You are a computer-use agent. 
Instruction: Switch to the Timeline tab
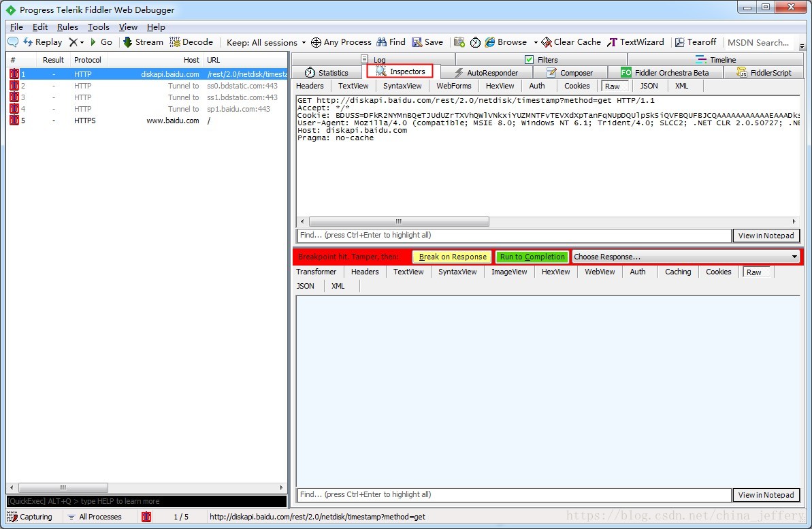pos(716,60)
